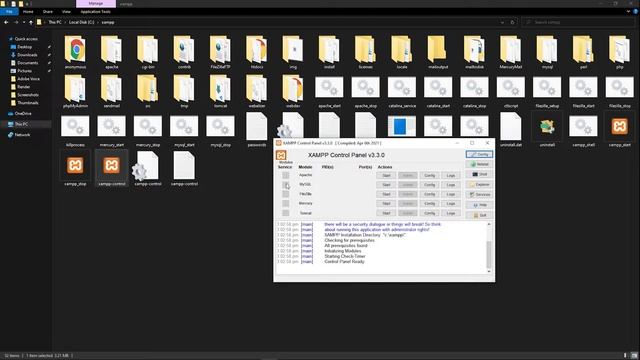Open Logs for the Mercury row
640x360 pixels.
tap(451, 204)
